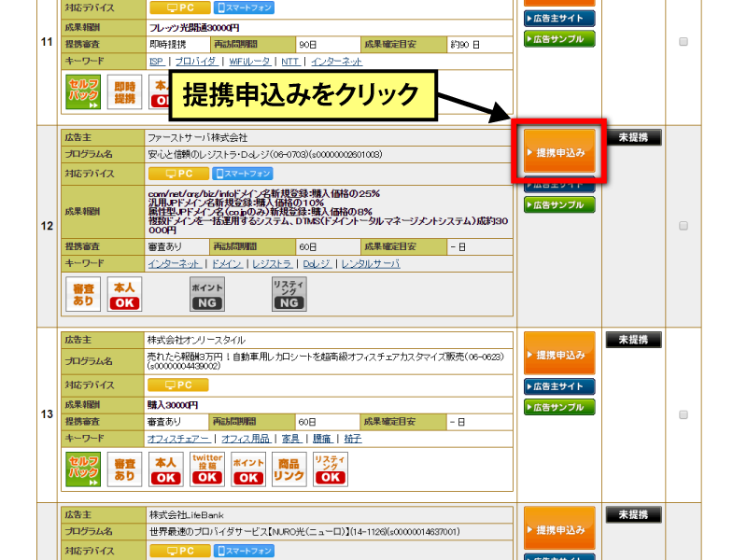Click the セルフバック icon in row 11

pyautogui.click(x=82, y=92)
